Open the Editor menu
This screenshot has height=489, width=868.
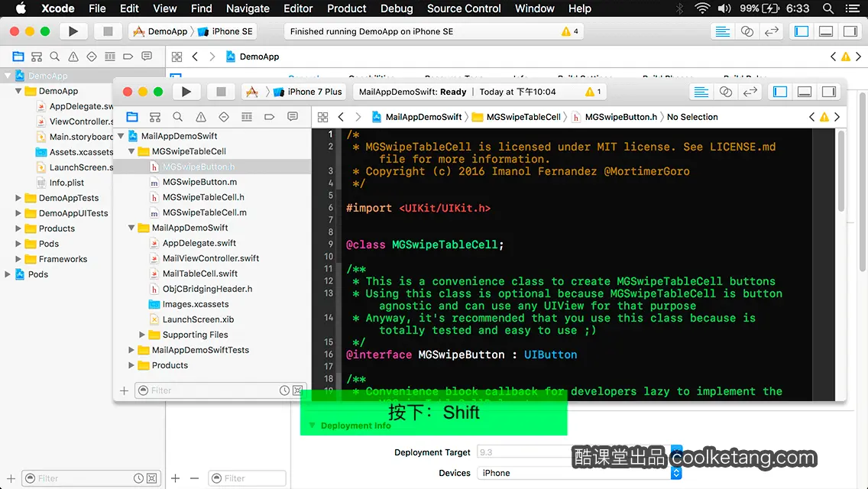(x=298, y=8)
